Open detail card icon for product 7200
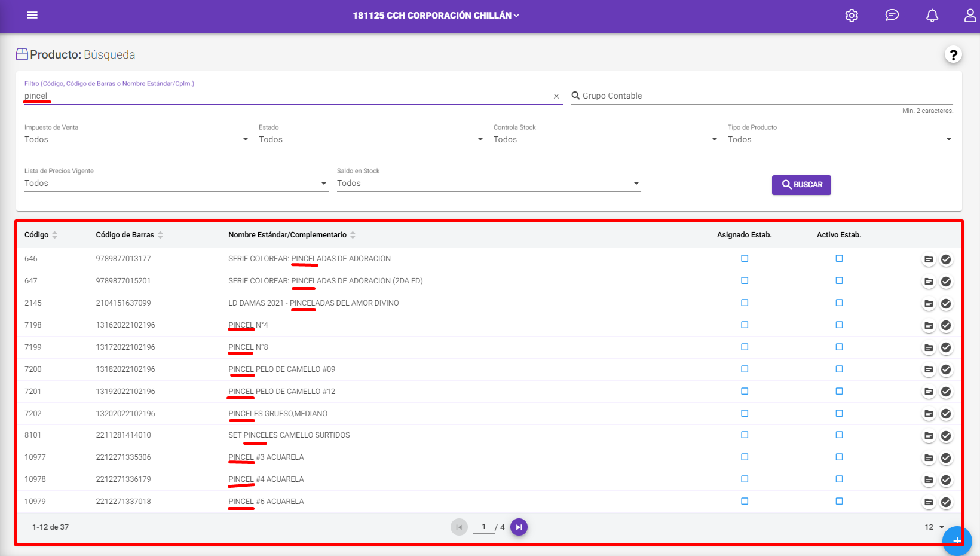 pos(929,370)
